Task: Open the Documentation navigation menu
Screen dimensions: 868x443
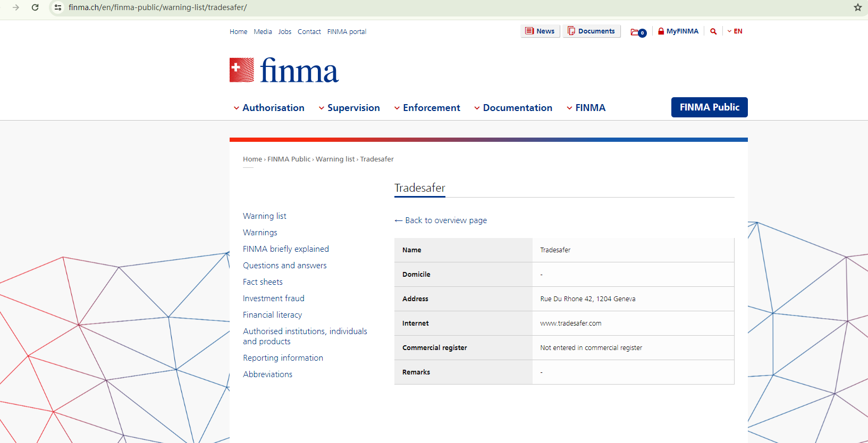Action: coord(513,108)
